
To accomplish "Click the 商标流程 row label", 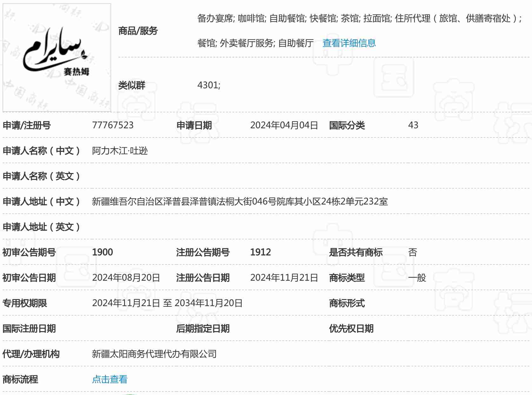I will (20, 379).
